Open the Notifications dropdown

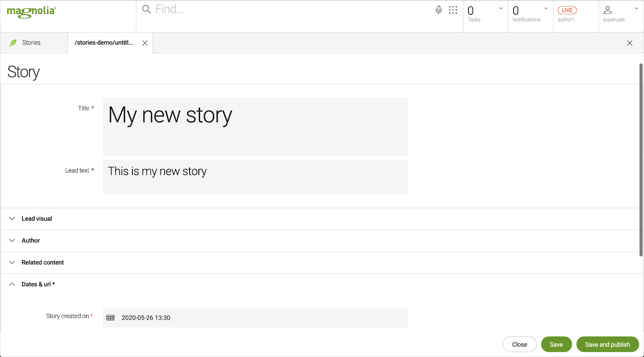[546, 8]
